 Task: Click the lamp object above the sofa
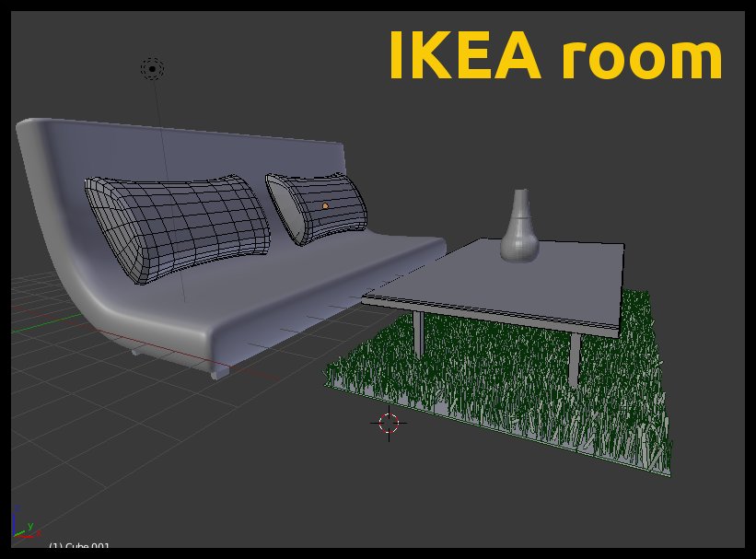coord(152,69)
